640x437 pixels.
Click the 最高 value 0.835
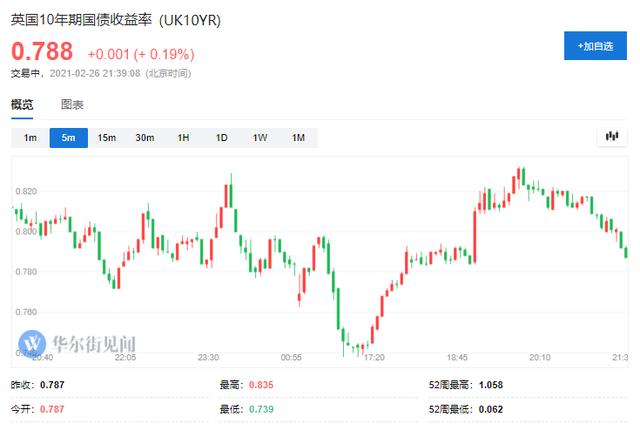pyautogui.click(x=261, y=385)
